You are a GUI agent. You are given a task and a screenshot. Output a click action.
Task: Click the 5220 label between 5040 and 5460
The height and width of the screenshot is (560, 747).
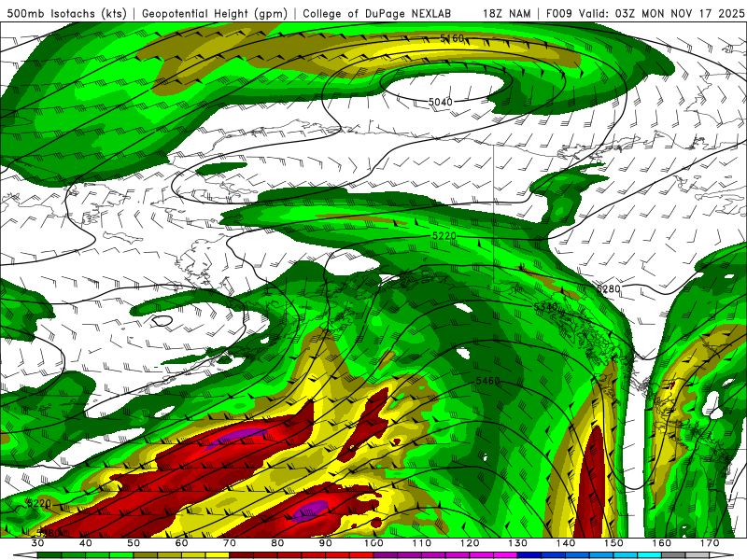444,236
